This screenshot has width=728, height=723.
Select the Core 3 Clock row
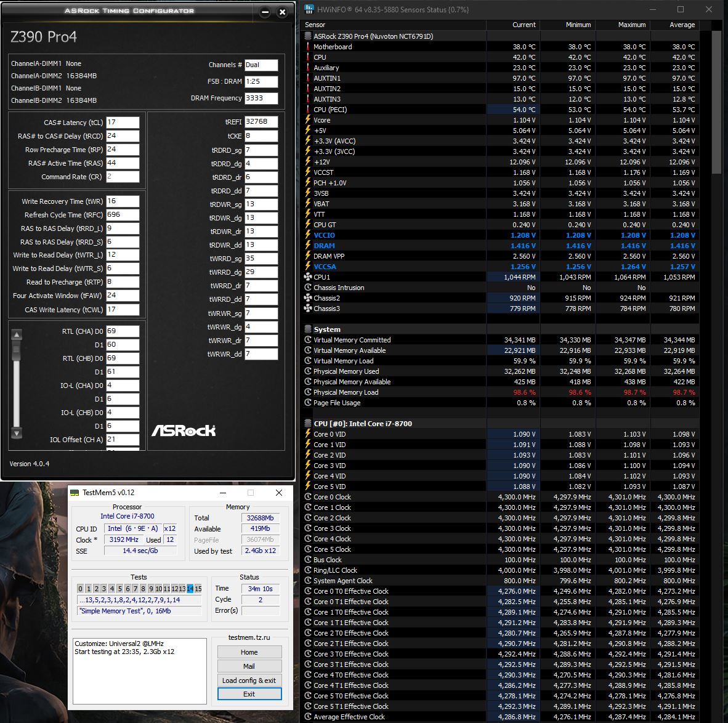coord(499,528)
